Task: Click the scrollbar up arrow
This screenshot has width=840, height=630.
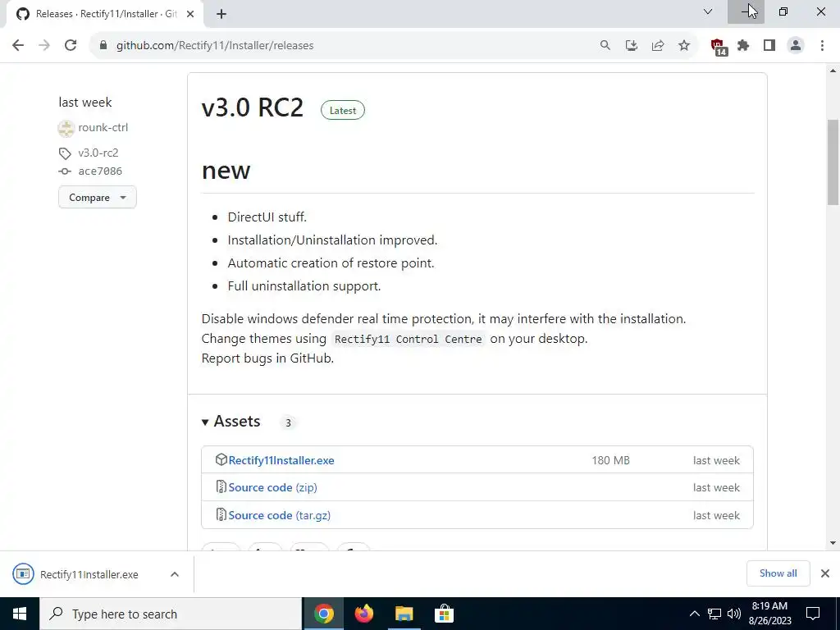Action: pyautogui.click(x=833, y=71)
